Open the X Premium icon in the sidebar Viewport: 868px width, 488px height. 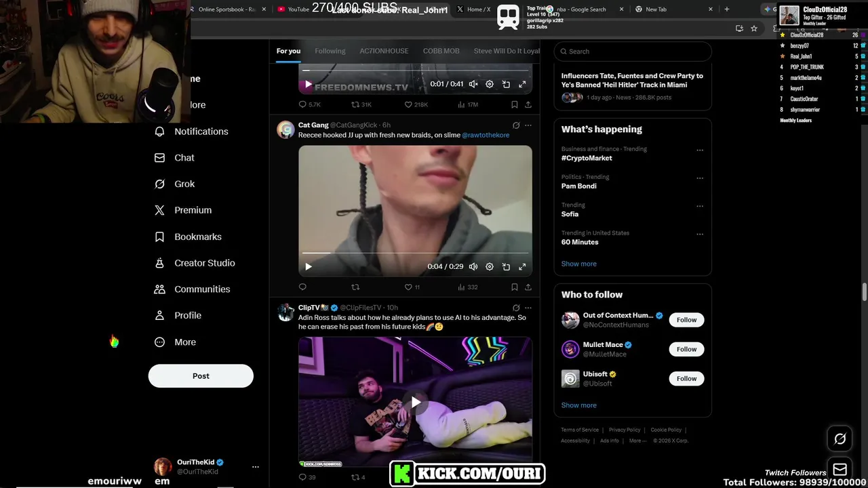[x=159, y=210]
